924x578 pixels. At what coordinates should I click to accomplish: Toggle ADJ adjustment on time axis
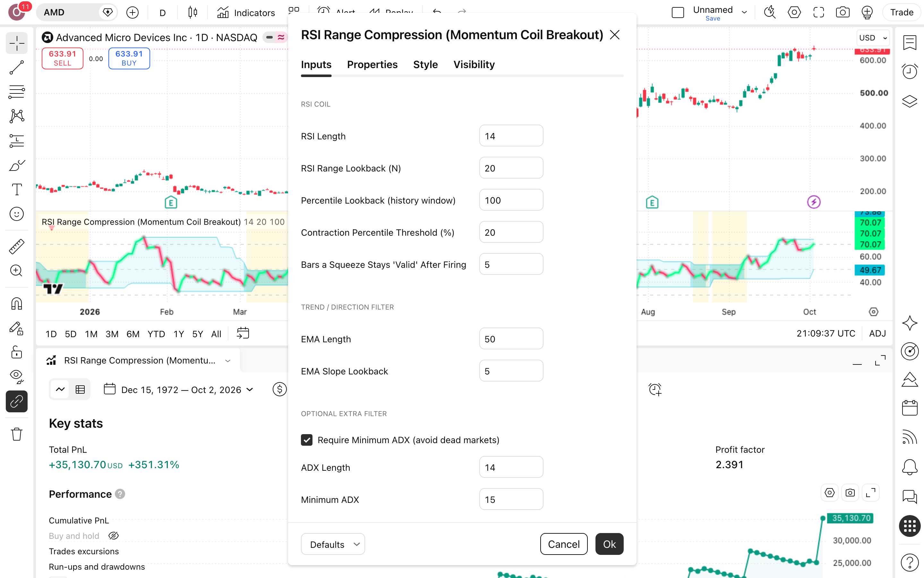point(877,333)
